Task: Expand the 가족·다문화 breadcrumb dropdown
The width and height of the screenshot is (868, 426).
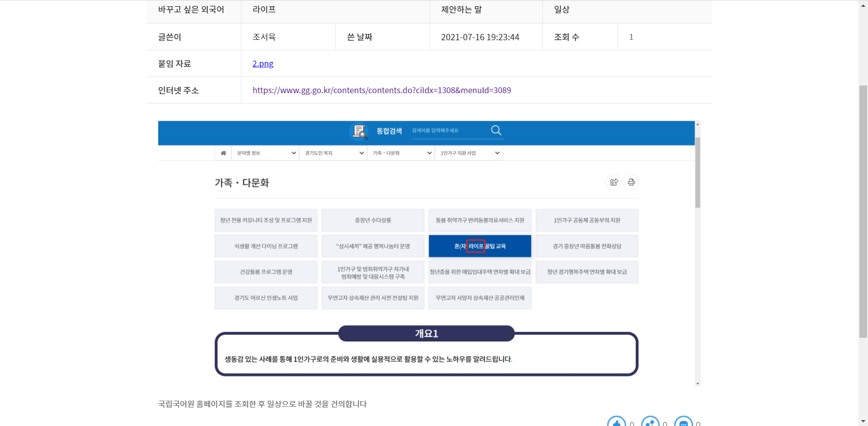Action: click(x=401, y=153)
